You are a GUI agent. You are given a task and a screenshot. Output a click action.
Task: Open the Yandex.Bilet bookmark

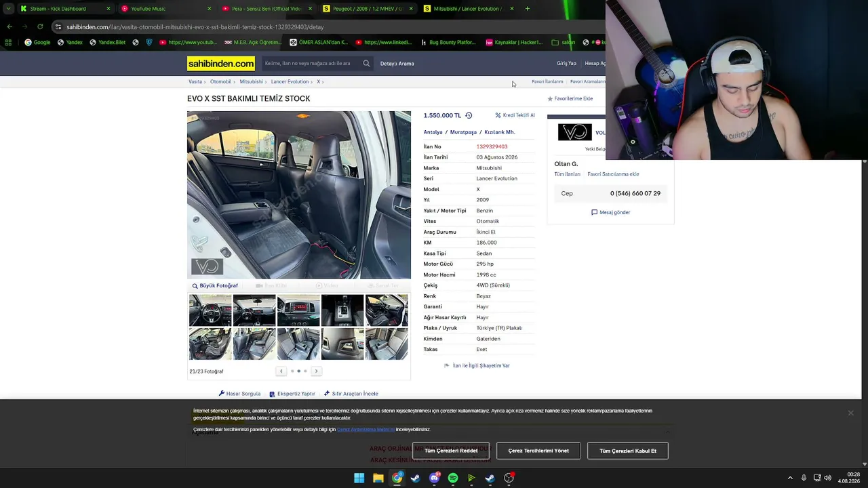coord(108,42)
